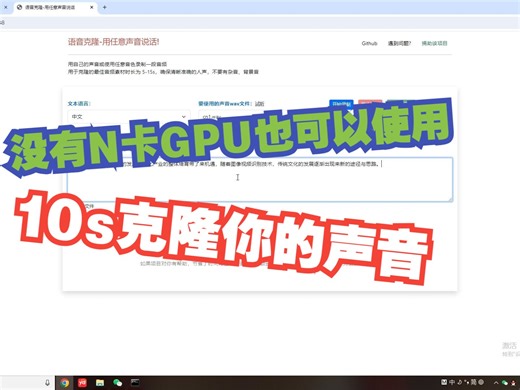Click the blue button above the voice file

point(341,103)
